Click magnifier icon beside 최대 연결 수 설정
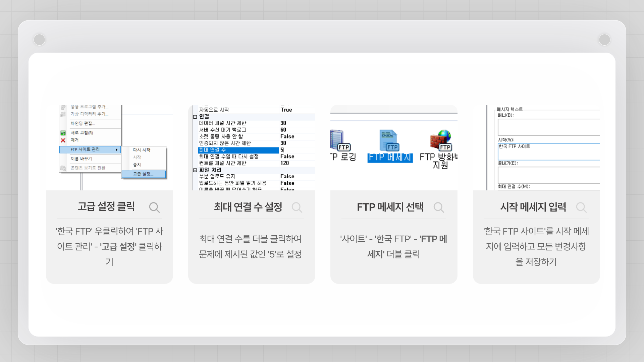The width and height of the screenshot is (644, 362). point(297,207)
